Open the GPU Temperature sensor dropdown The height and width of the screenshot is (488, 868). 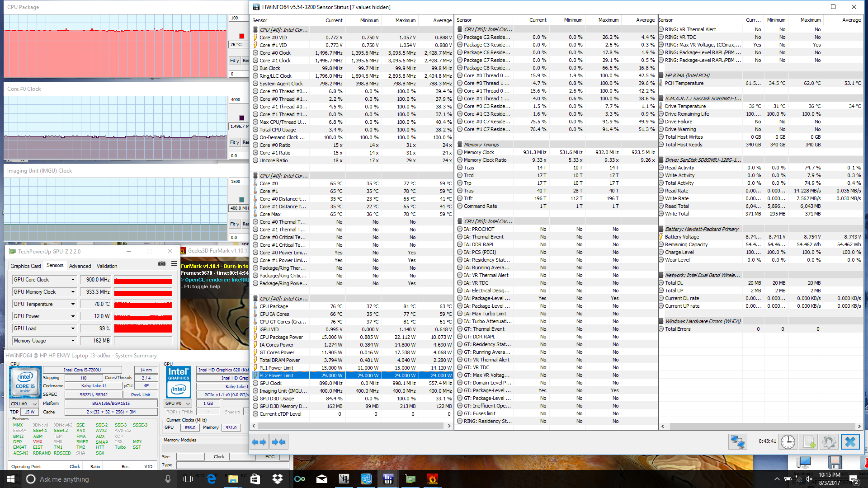pos(73,304)
